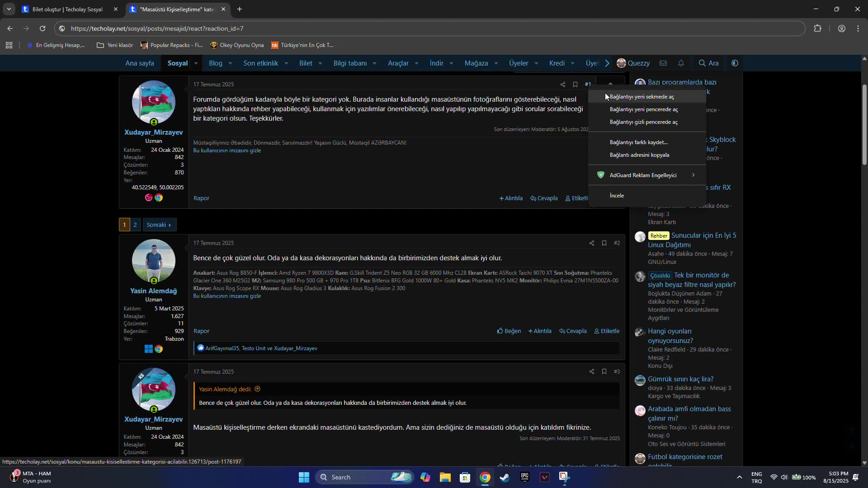Click the forum search icon Ara

[x=708, y=63]
